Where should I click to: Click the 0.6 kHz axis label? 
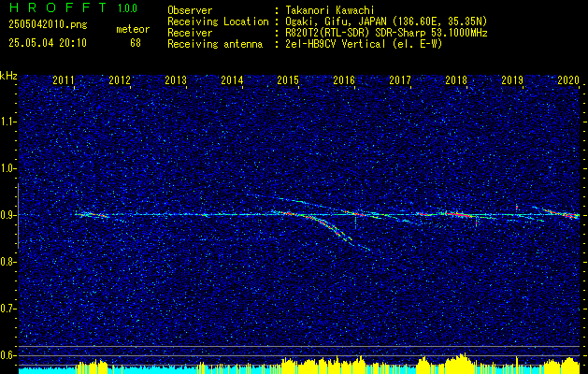pos(7,355)
